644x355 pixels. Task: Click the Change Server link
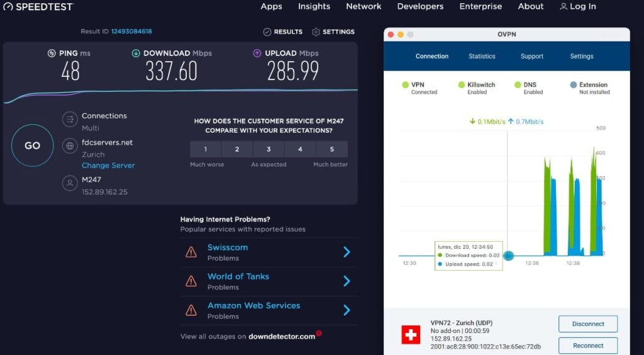pos(108,166)
